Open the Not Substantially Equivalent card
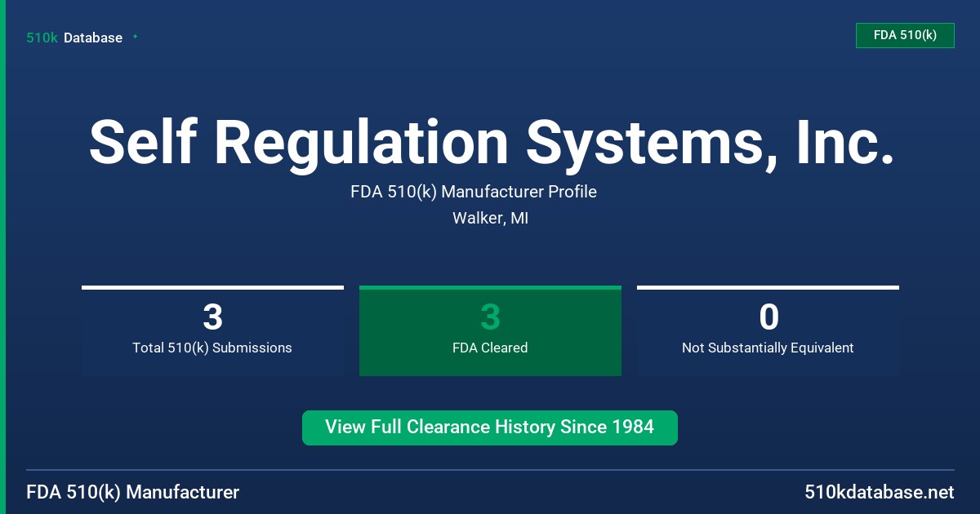980x514 pixels. (x=768, y=330)
